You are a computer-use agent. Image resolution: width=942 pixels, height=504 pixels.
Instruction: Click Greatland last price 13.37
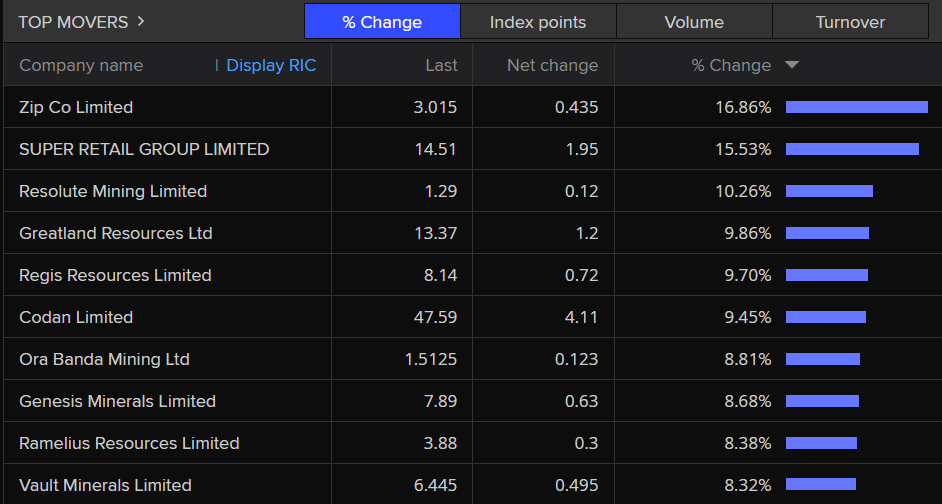(436, 233)
